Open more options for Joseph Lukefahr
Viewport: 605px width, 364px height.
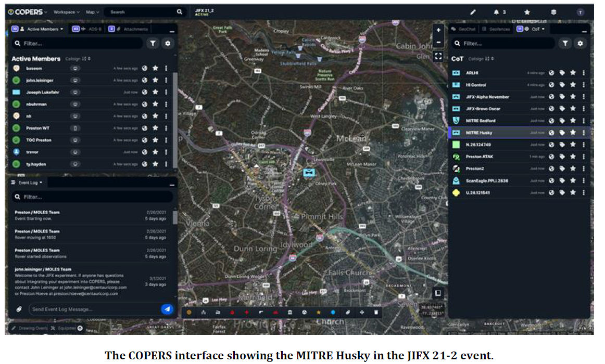166,92
